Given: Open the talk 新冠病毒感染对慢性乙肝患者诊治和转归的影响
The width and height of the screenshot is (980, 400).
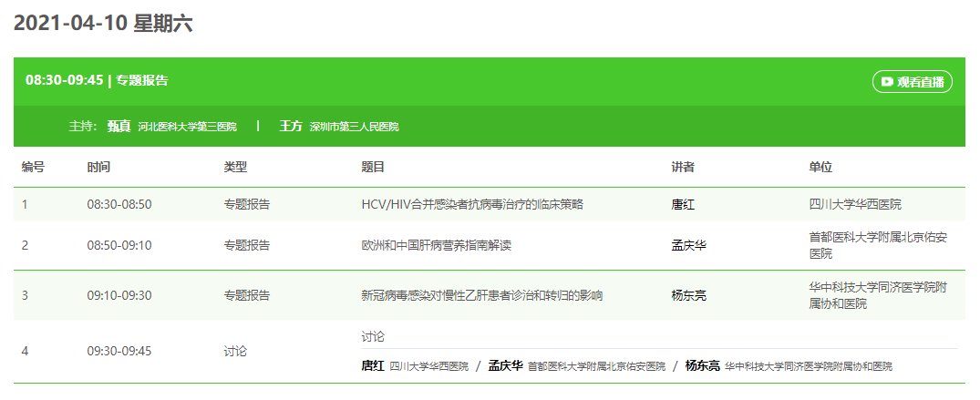Looking at the screenshot, I should pyautogui.click(x=481, y=295).
